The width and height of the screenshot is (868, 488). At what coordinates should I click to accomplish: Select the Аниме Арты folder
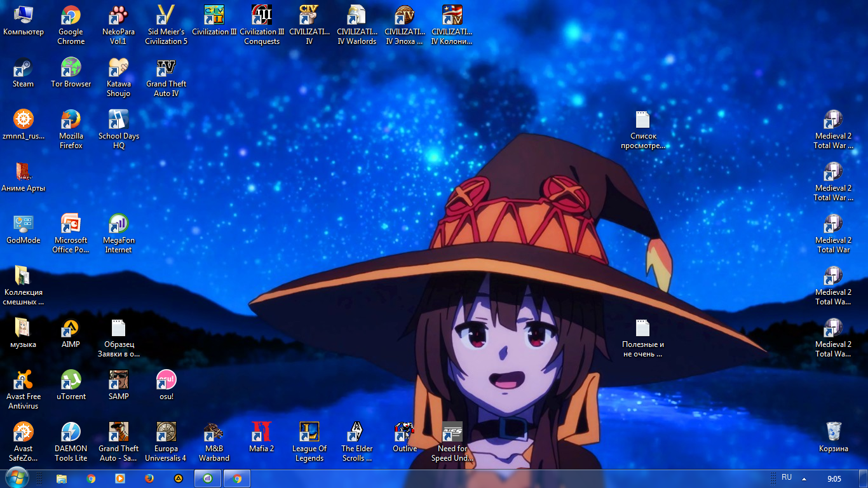(x=24, y=177)
